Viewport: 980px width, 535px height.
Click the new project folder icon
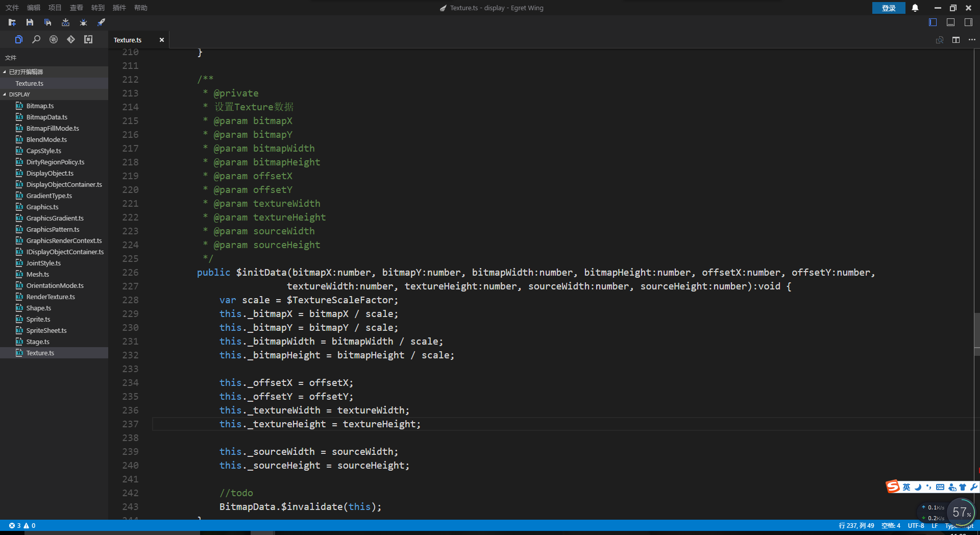pos(12,22)
